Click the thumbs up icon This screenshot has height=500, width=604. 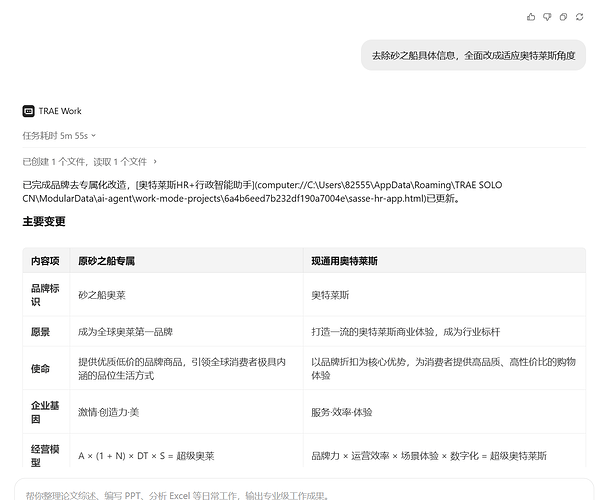531,17
